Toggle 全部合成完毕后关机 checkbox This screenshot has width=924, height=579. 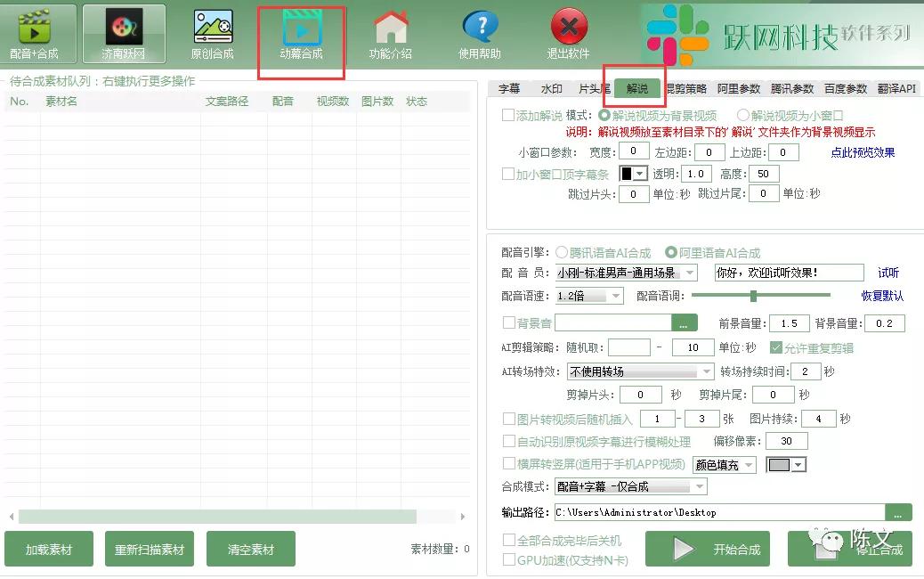(509, 540)
